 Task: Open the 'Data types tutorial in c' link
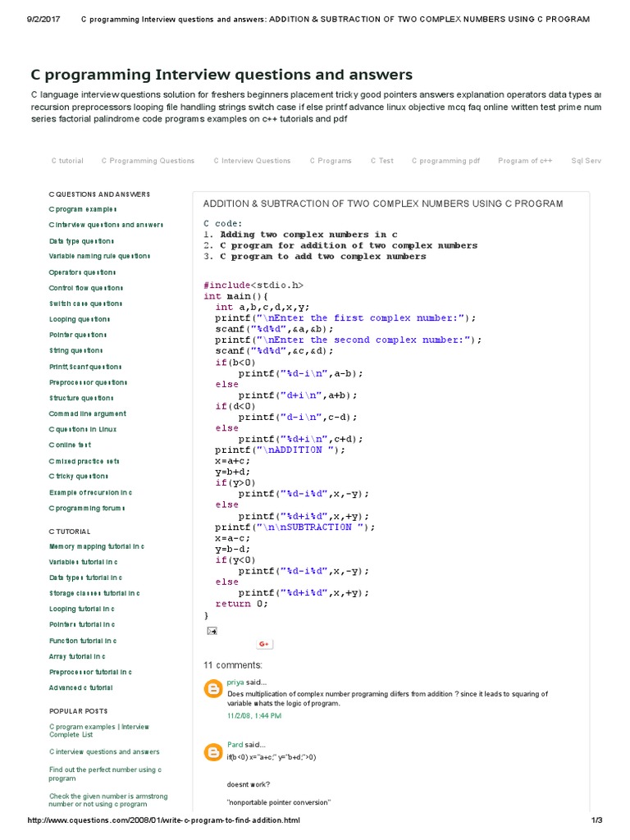pos(85,577)
